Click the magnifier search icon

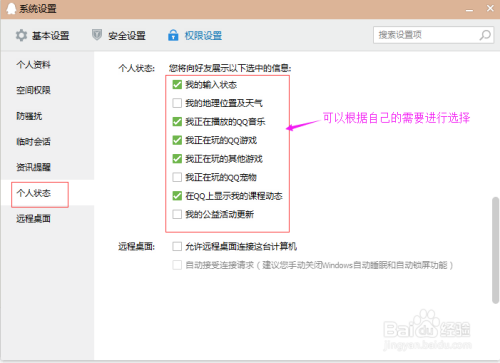tap(485, 35)
